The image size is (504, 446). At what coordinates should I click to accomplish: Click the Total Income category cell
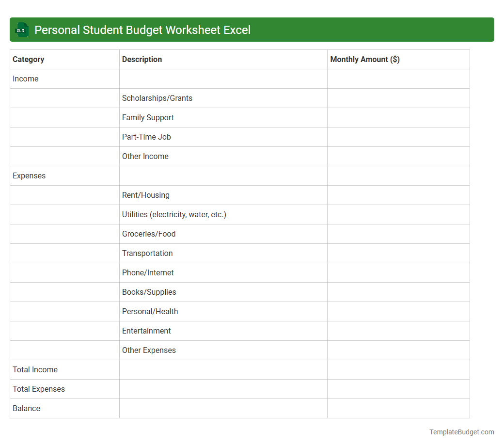35,369
